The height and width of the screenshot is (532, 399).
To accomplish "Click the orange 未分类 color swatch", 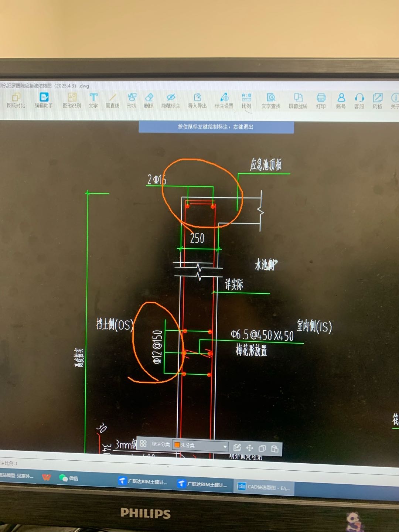I will pyautogui.click(x=177, y=445).
